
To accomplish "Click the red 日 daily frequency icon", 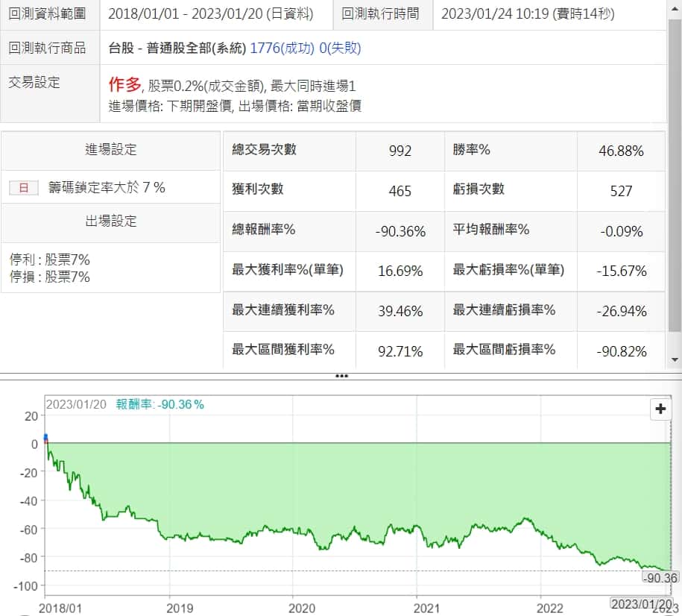I will pos(23,188).
